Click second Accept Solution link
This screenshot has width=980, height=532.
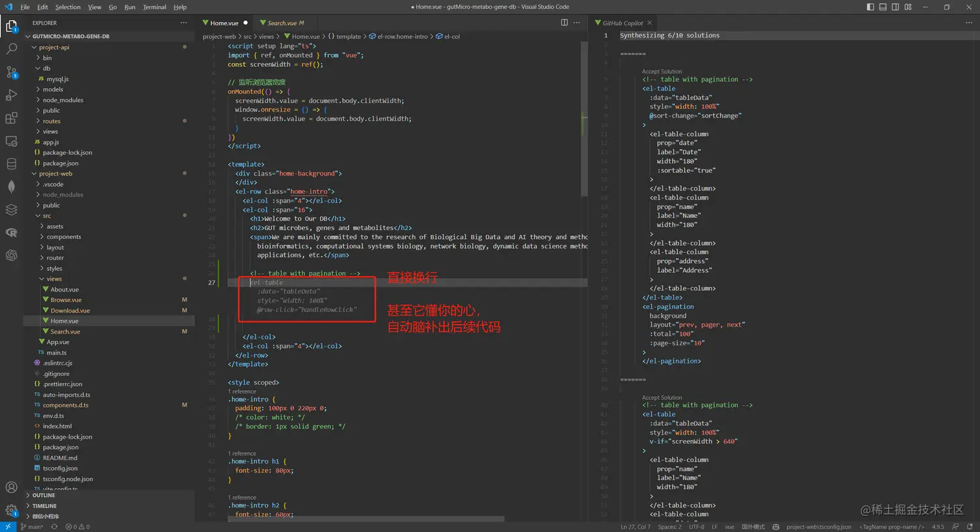[662, 397]
